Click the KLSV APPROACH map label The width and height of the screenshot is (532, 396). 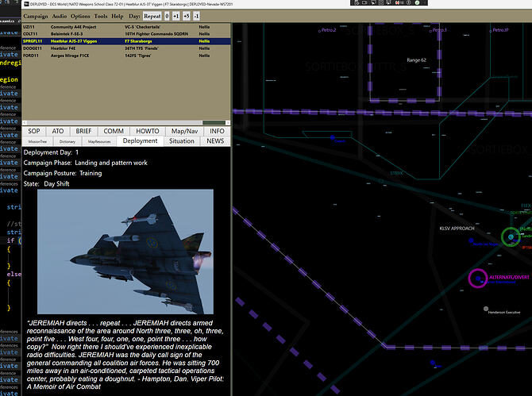coord(457,229)
